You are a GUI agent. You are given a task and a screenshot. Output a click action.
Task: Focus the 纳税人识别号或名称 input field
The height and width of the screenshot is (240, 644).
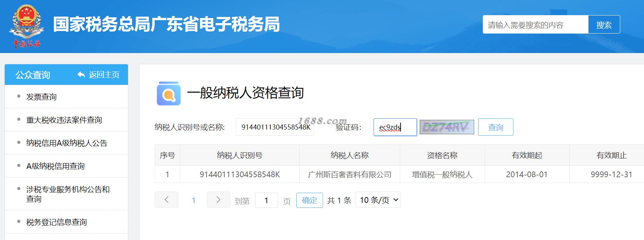(x=275, y=127)
